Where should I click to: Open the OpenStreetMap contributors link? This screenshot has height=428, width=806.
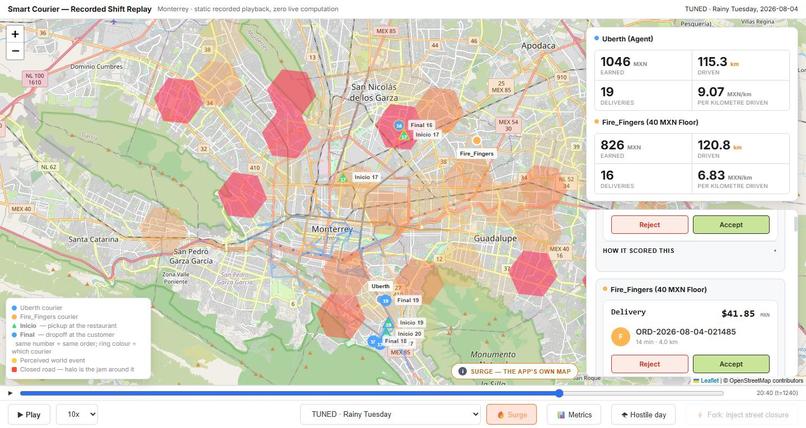[x=766, y=381]
